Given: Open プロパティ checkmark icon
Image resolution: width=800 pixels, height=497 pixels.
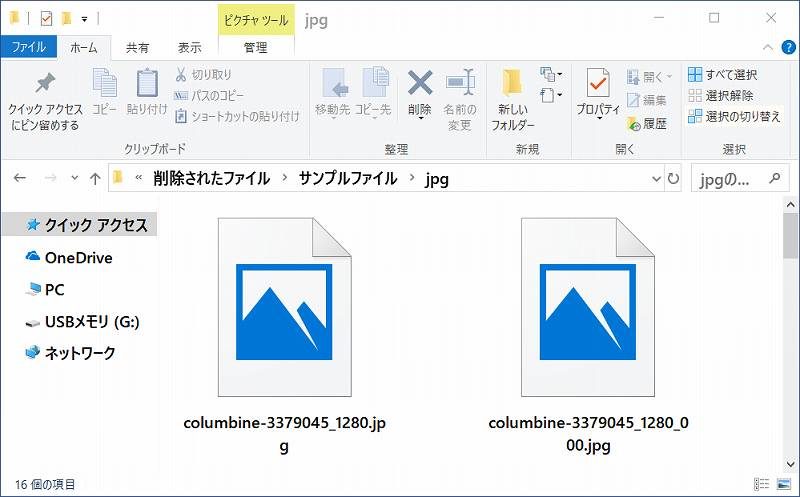Looking at the screenshot, I should [598, 83].
